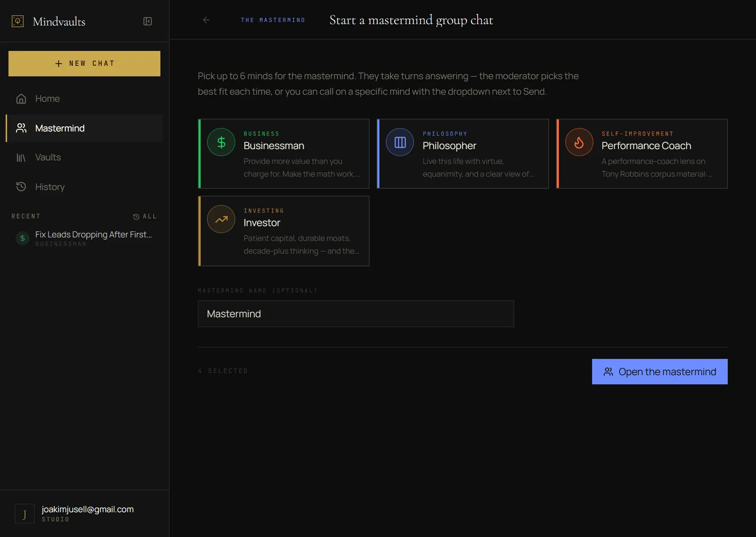Click Open the mastermind button
This screenshot has height=537, width=756.
660,372
